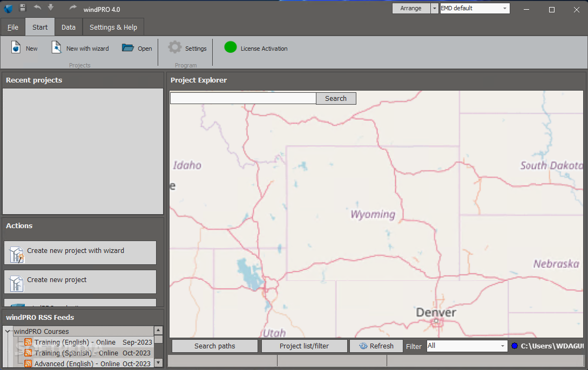Open Project list/filter
Viewport: 588px width, 370px height.
(x=304, y=346)
